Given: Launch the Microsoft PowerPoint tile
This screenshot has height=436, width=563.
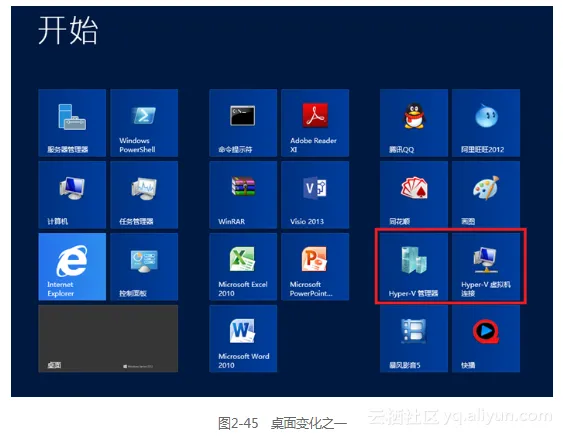Looking at the screenshot, I should pos(315,267).
